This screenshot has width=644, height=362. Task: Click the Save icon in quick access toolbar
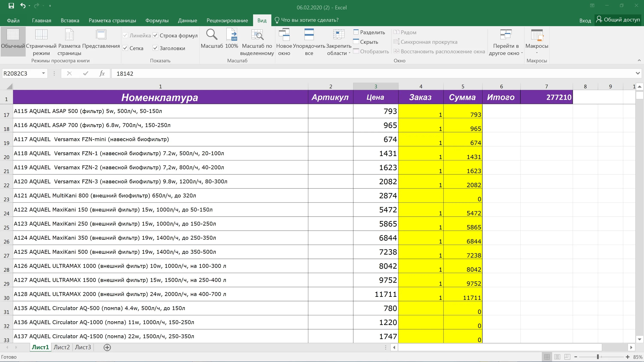pos(11,6)
